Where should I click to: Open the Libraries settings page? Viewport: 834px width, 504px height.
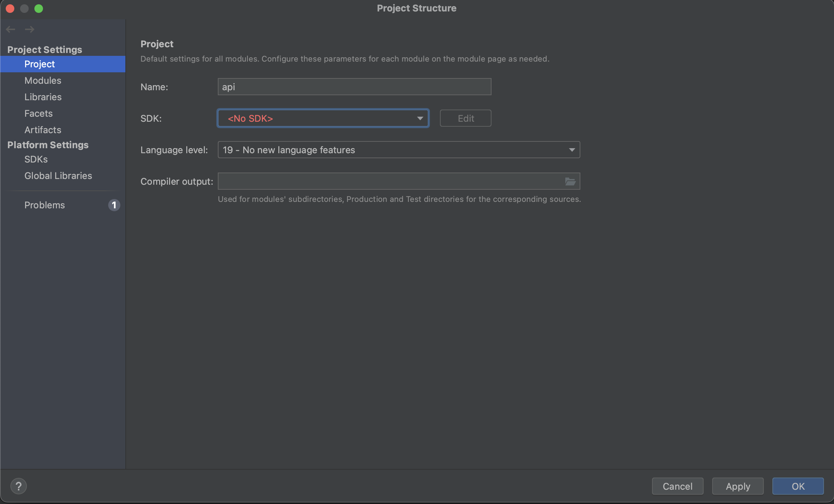[43, 97]
